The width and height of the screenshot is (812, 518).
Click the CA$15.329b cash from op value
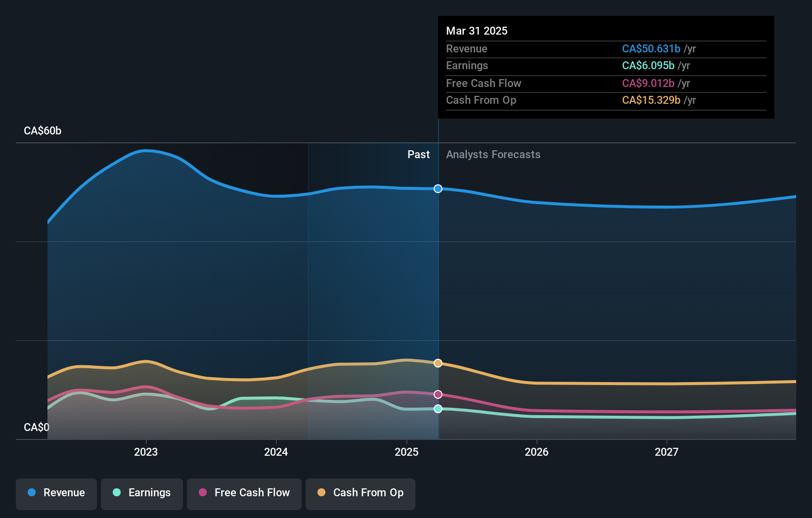[x=651, y=100]
